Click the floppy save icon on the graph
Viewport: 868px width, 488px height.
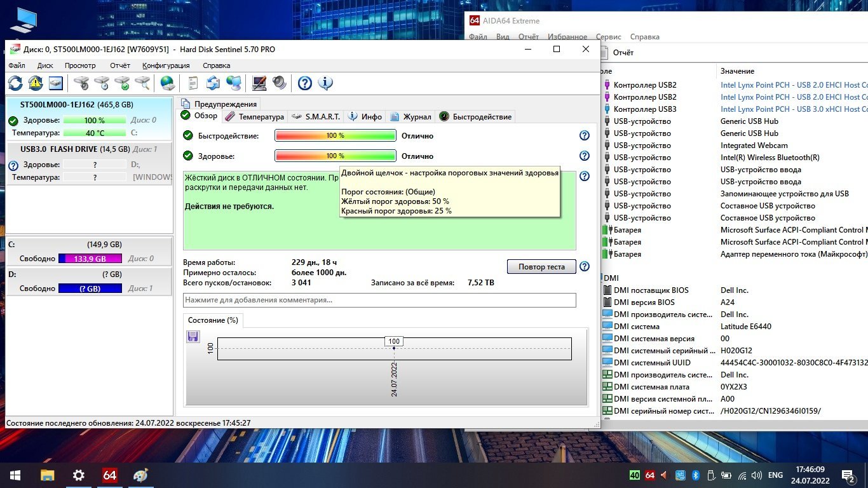[193, 337]
